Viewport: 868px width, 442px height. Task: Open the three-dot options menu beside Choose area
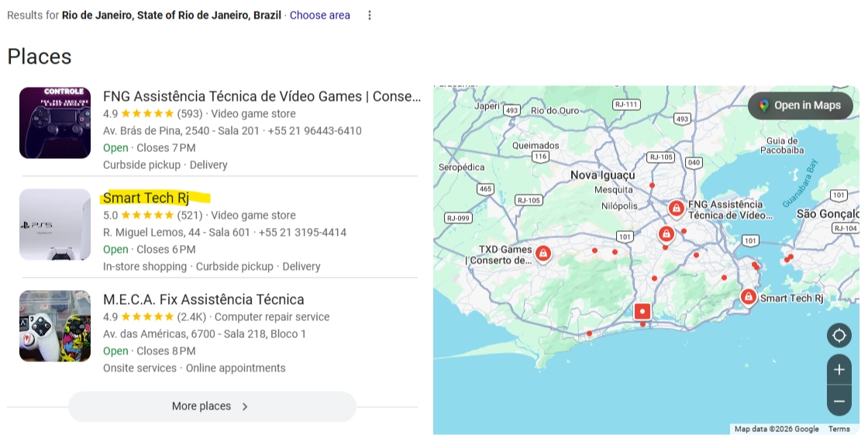pyautogui.click(x=369, y=16)
